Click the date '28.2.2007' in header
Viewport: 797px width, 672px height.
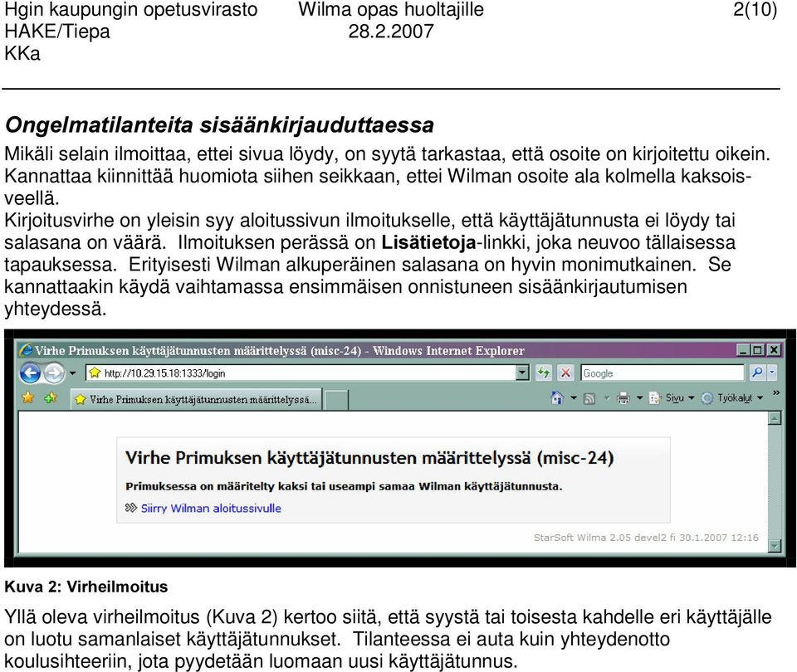(x=391, y=32)
